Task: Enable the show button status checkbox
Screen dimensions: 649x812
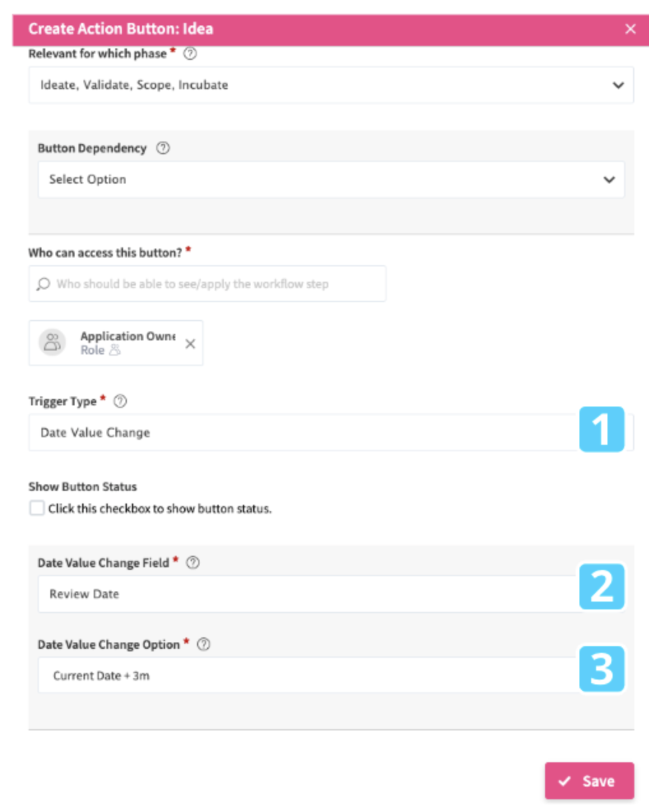Action: [37, 508]
